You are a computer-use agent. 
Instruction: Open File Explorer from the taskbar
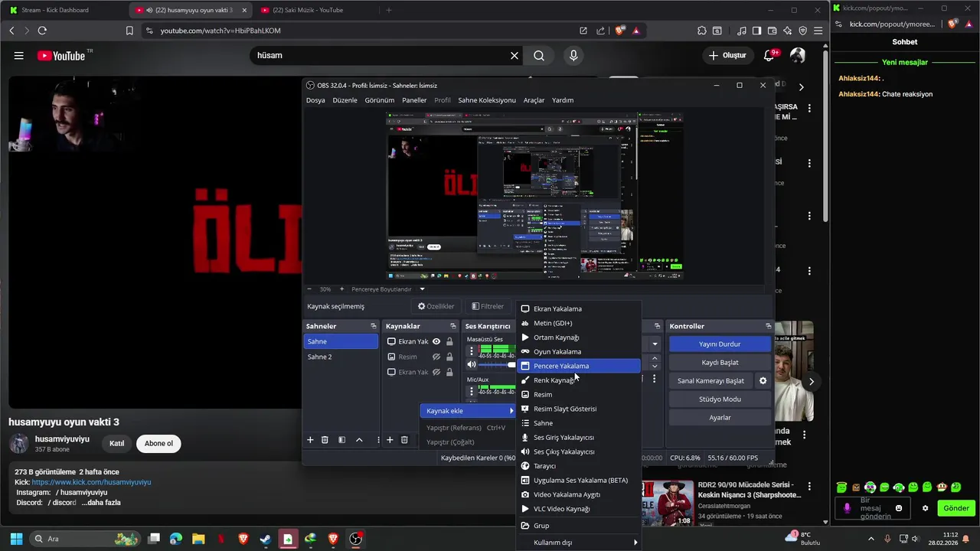click(x=198, y=539)
